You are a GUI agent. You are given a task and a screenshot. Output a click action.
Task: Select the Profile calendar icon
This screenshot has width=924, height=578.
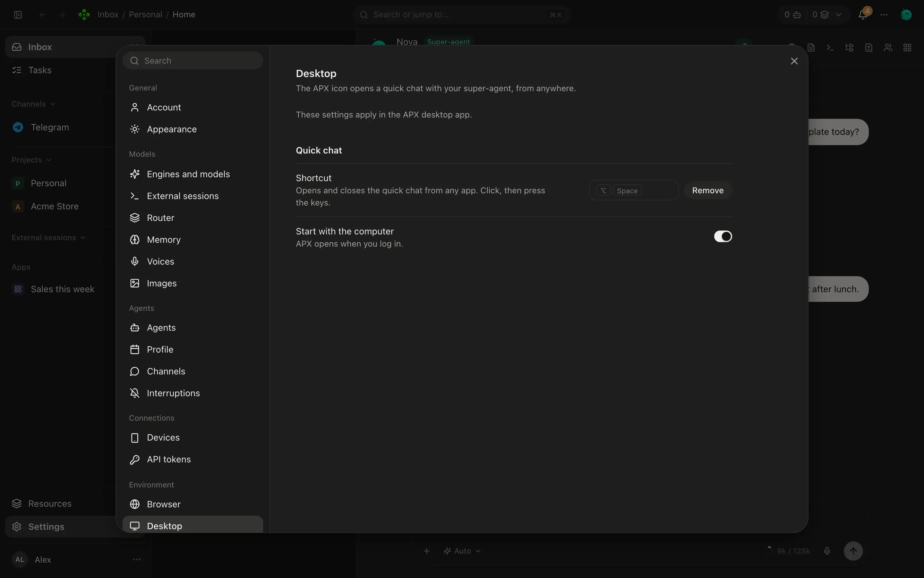point(134,349)
